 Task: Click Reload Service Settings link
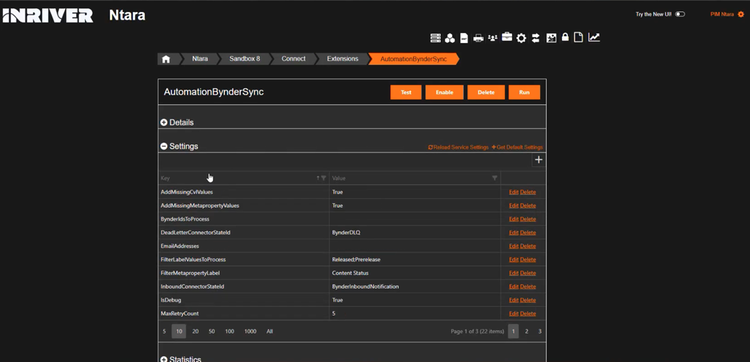[458, 147]
